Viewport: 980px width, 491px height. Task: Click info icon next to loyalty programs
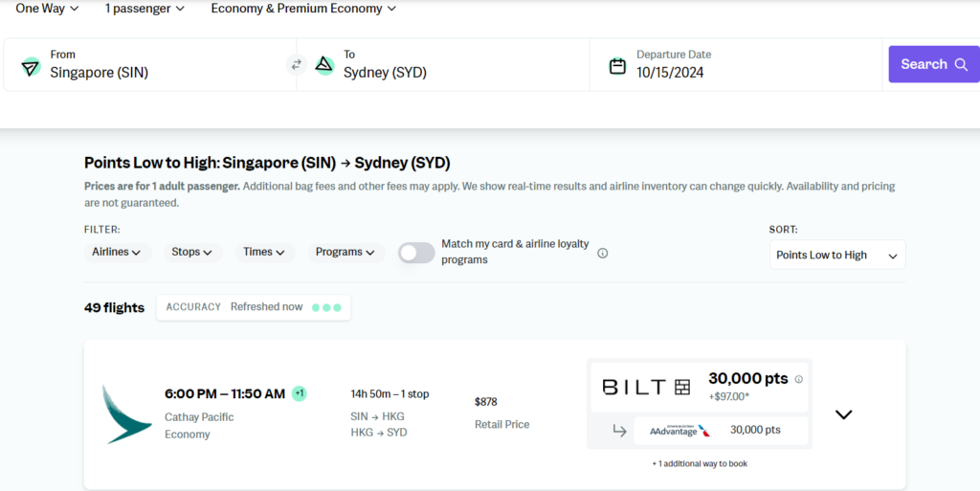[603, 253]
